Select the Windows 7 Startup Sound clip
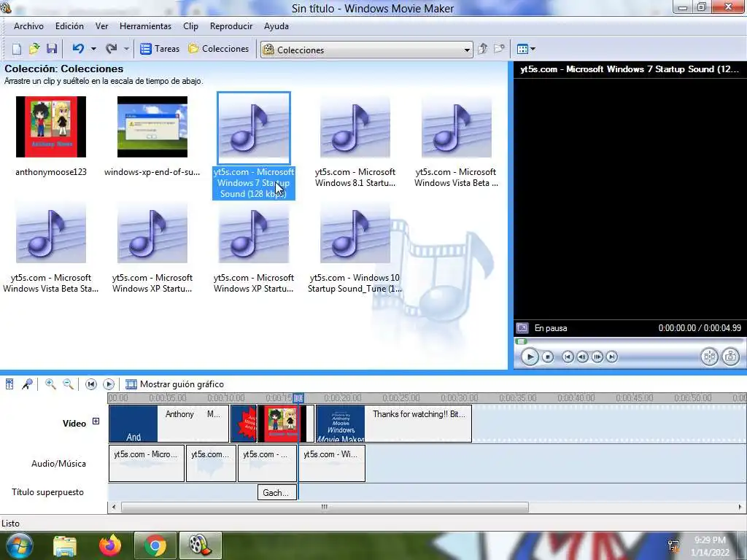747x560 pixels. coord(254,145)
